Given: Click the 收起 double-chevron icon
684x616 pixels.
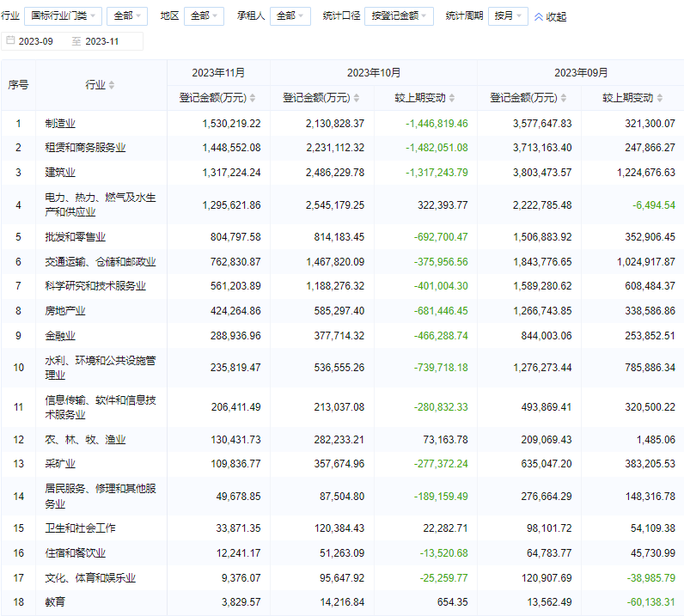Looking at the screenshot, I should pyautogui.click(x=539, y=17).
